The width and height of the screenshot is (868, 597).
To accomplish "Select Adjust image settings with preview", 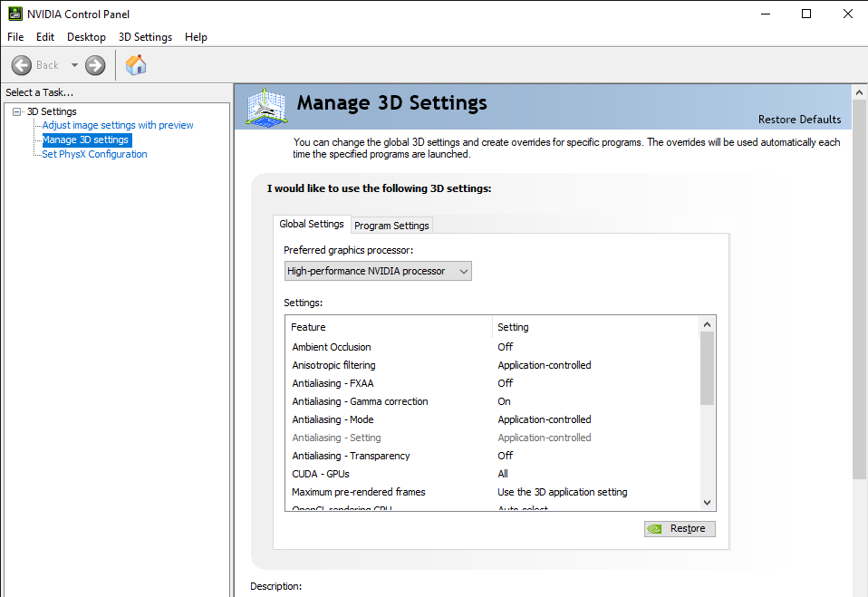I will coord(118,125).
